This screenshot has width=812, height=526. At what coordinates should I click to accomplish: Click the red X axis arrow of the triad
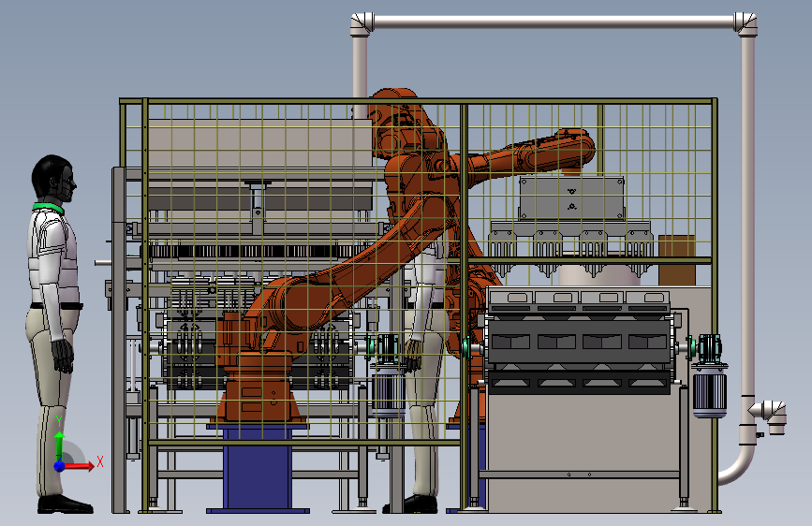coord(78,466)
